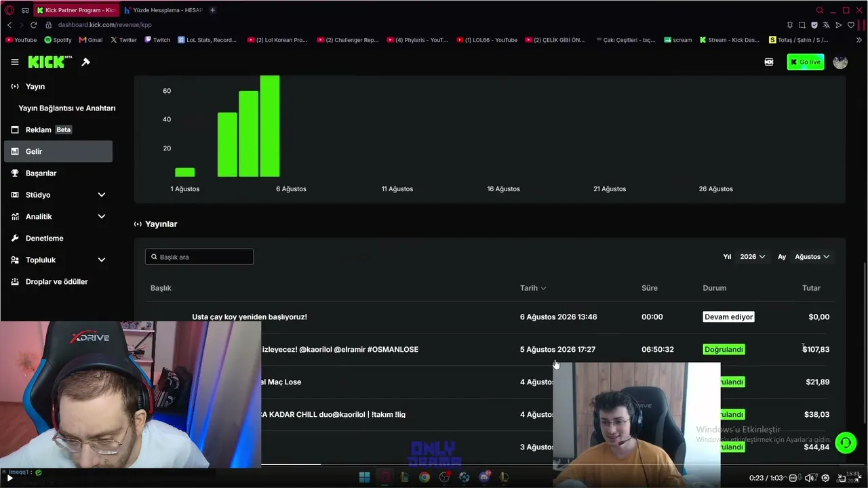Reload the current page
868x488 pixels.
[x=34, y=25]
